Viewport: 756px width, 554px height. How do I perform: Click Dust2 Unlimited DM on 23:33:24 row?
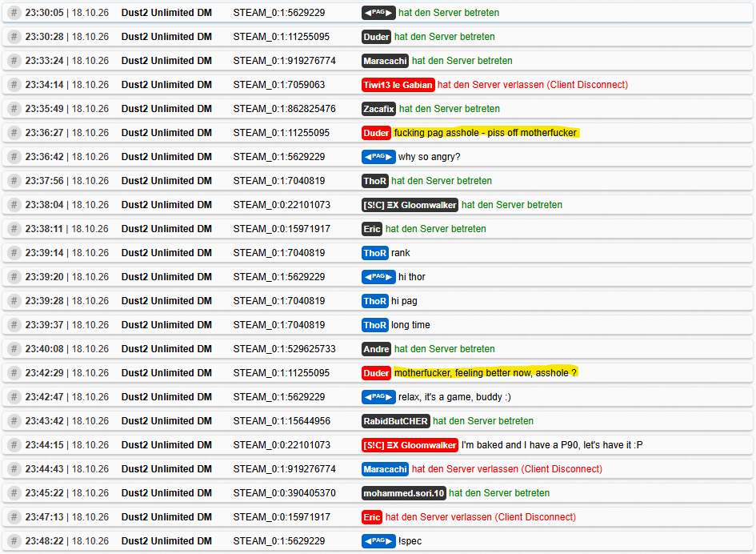point(166,61)
